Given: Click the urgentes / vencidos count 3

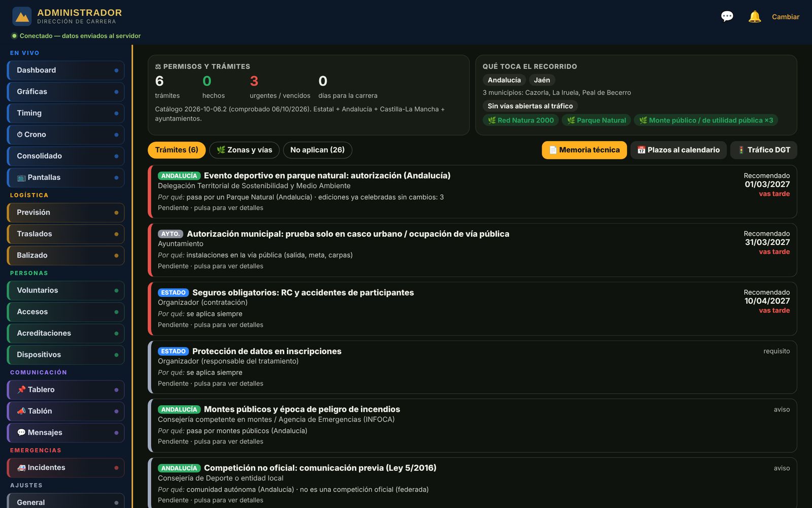Looking at the screenshot, I should (254, 81).
